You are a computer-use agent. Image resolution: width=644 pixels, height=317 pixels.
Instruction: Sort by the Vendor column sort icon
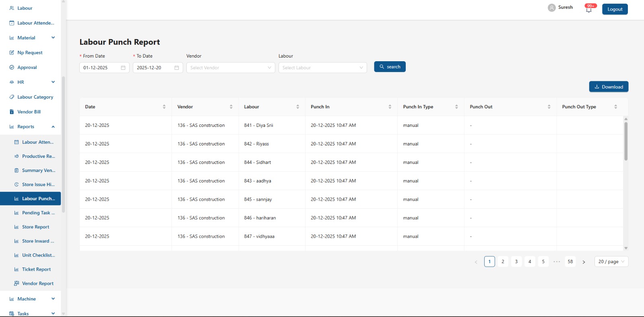231,107
